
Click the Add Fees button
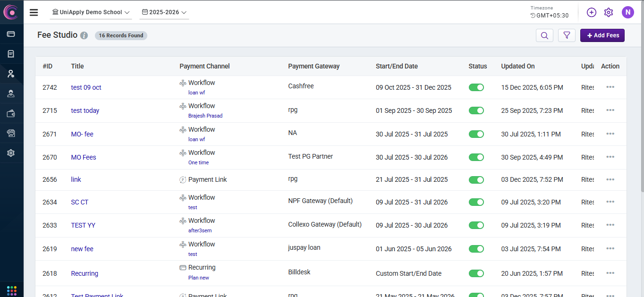pyautogui.click(x=602, y=35)
